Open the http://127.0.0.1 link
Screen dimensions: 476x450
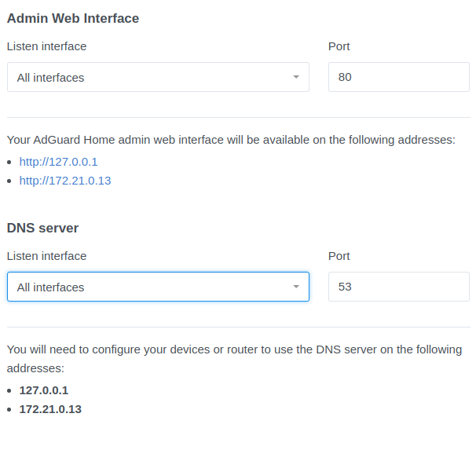(x=59, y=162)
